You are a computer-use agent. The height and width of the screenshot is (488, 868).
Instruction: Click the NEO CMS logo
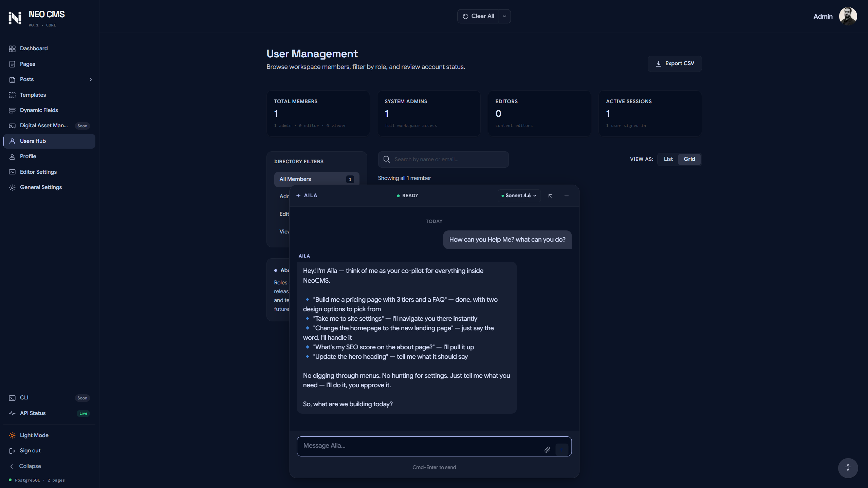[15, 18]
